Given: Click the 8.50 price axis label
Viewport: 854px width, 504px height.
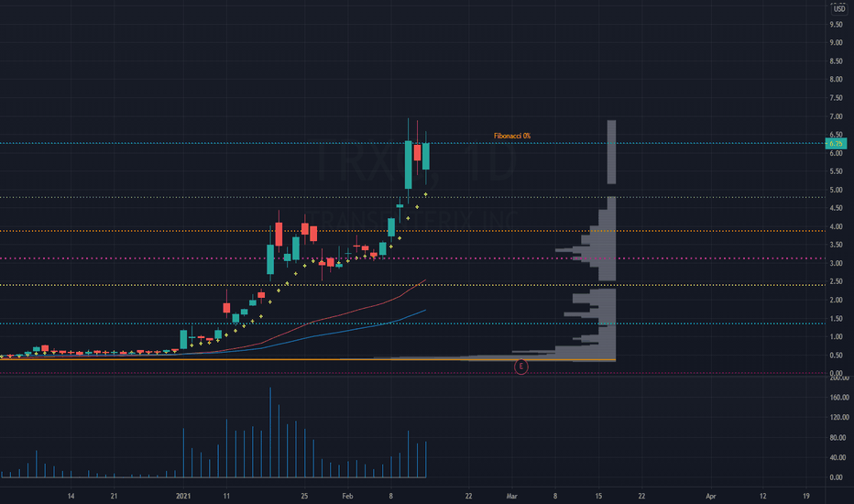Looking at the screenshot, I should pos(836,61).
